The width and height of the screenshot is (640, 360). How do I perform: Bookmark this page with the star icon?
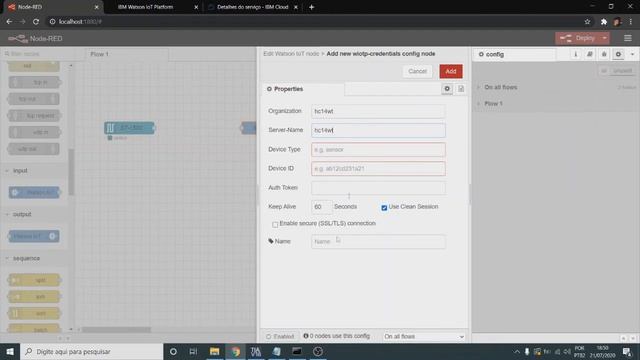point(587,22)
